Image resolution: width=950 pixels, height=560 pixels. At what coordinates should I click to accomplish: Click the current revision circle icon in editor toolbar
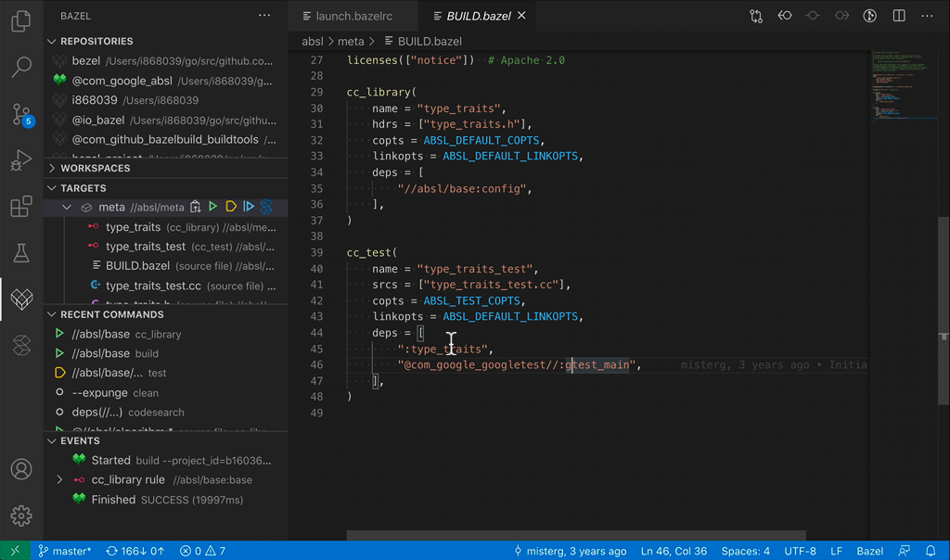813,16
